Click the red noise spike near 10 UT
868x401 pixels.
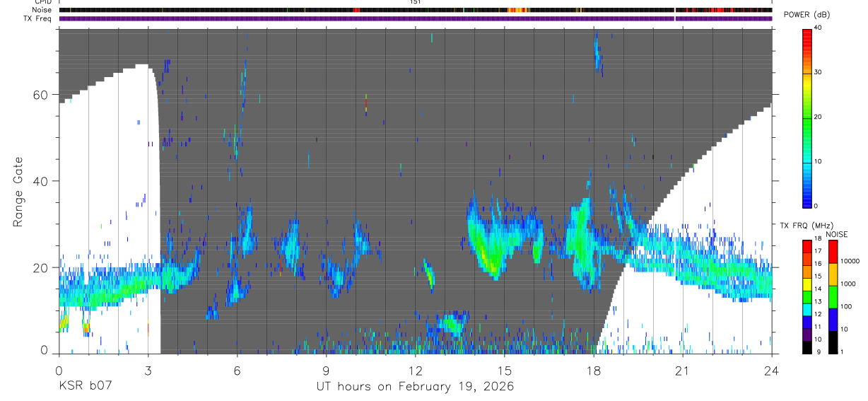coord(356,10)
